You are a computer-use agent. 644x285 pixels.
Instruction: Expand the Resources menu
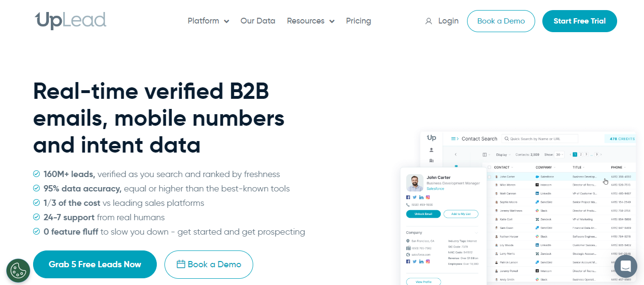pos(310,21)
